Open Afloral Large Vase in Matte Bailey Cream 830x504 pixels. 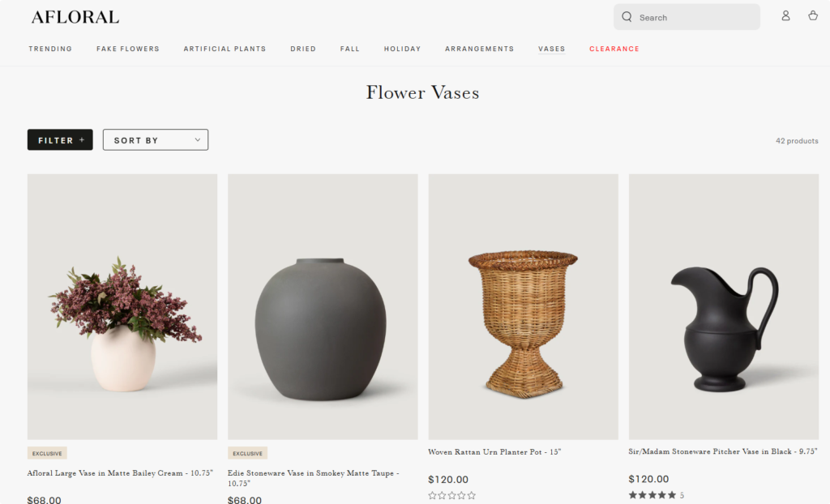pyautogui.click(x=120, y=472)
